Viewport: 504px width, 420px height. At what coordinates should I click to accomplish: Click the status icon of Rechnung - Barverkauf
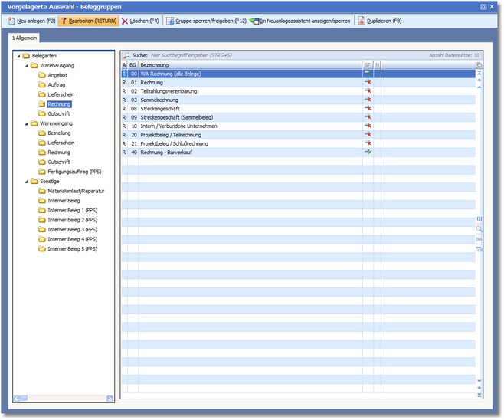click(368, 153)
